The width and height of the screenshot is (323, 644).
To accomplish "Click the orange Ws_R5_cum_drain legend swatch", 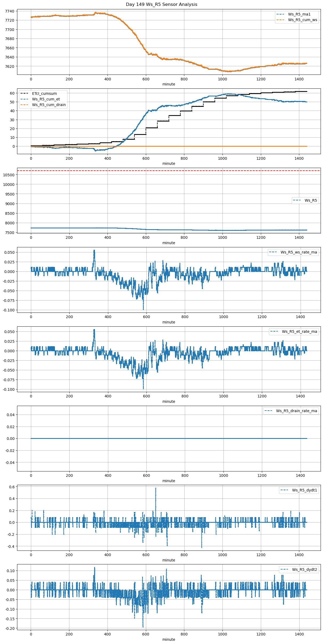I will [25, 105].
